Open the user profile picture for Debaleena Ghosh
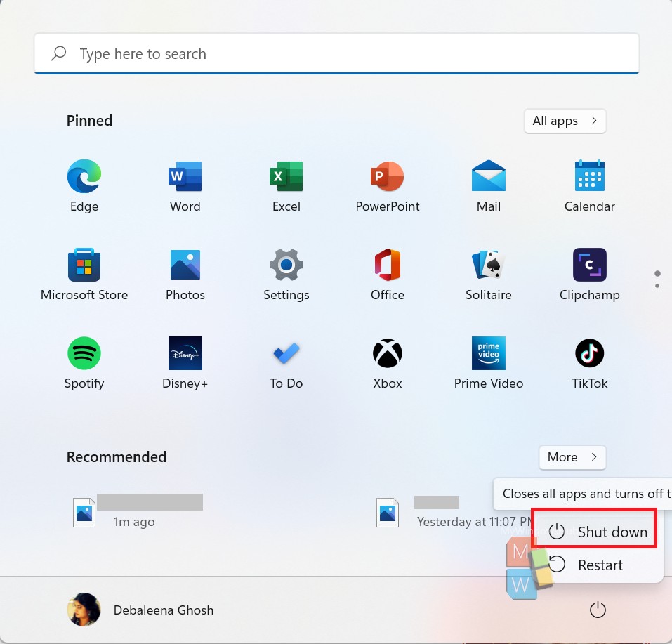 84,610
